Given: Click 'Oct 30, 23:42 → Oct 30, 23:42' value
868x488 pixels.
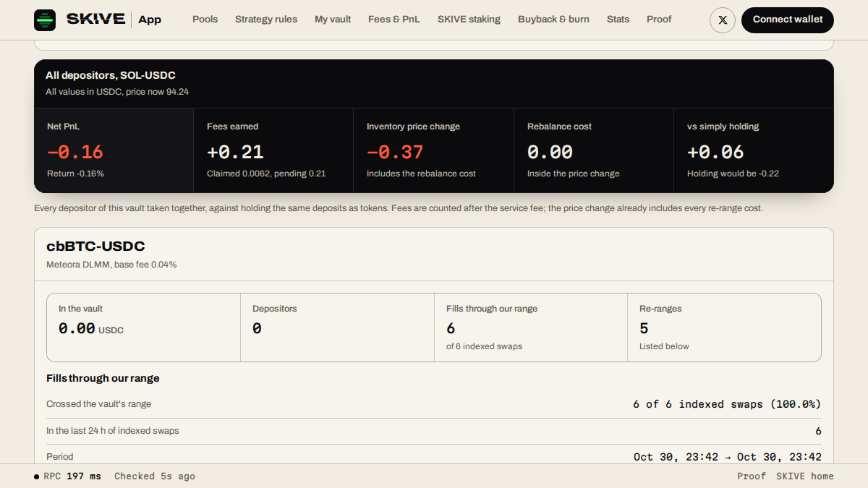Looking at the screenshot, I should 727,457.
